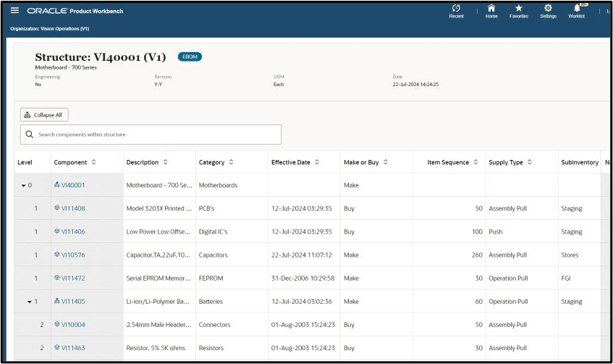Viewport: 613px width, 364px height.
Task: Click item icon beside VI11408
Action: pyautogui.click(x=56, y=208)
